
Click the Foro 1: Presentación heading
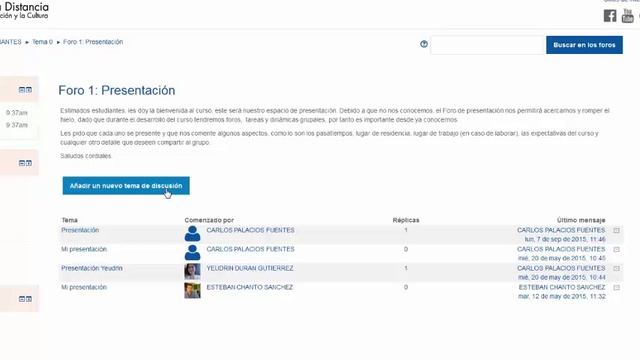pos(117,91)
